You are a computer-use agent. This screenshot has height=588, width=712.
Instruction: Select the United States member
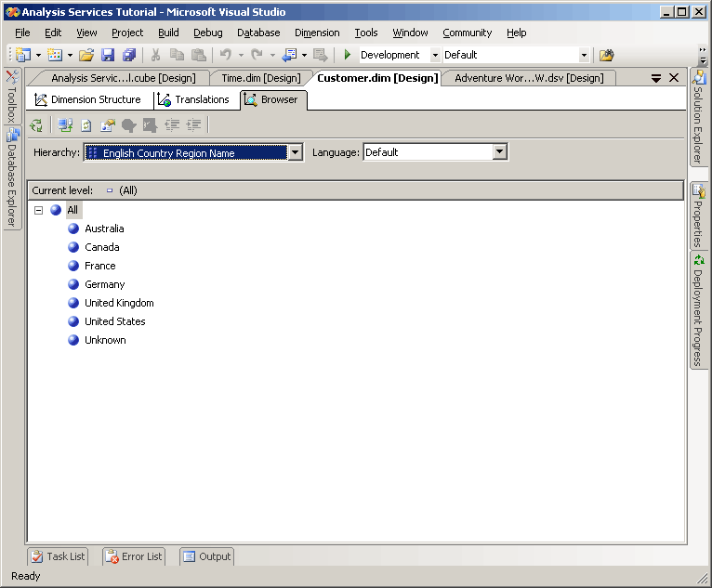[115, 321]
